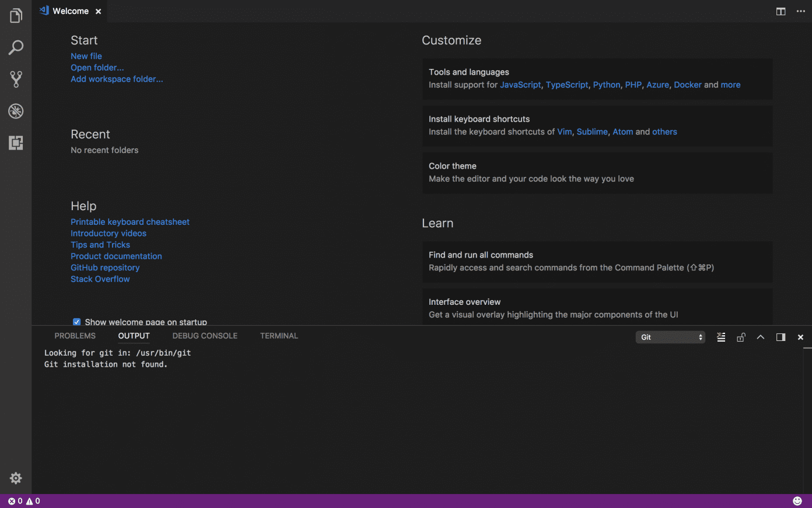Click errors and warnings count in status bar

pyautogui.click(x=24, y=501)
